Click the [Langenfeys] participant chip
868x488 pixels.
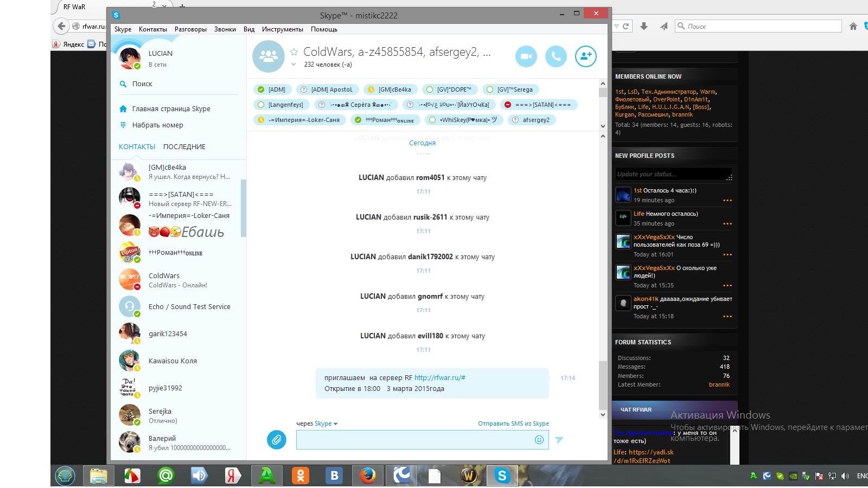[x=281, y=105]
